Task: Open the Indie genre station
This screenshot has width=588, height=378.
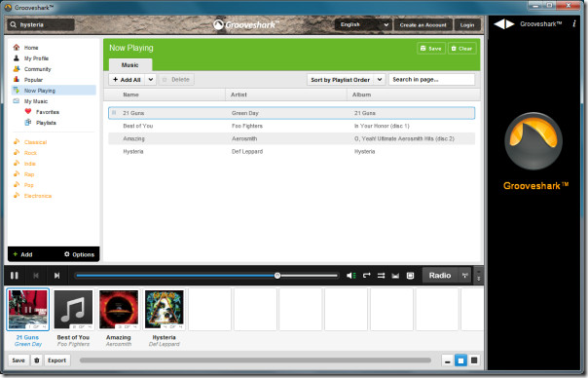Action: coord(29,164)
